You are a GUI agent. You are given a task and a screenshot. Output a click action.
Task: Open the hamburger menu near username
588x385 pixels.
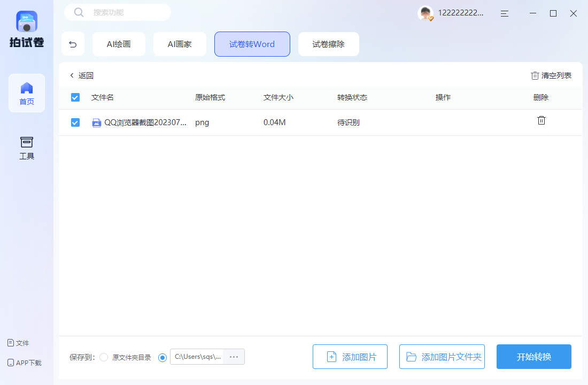pyautogui.click(x=504, y=13)
